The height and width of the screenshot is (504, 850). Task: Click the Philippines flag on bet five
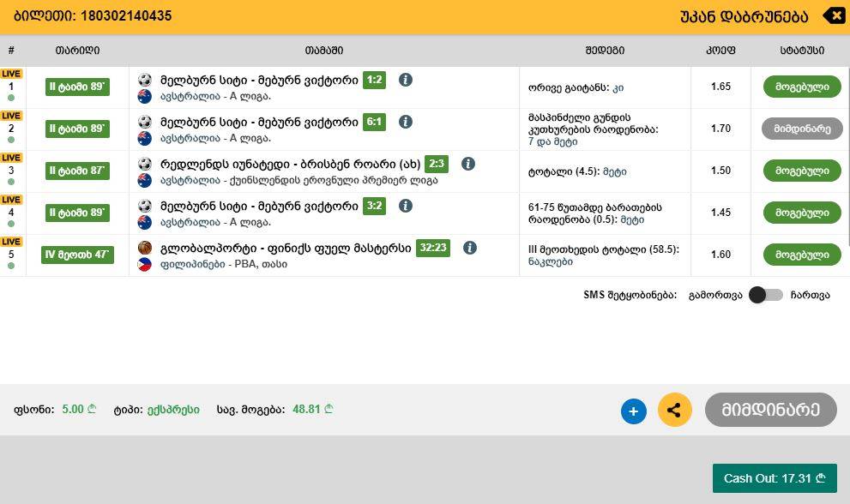pos(143,264)
